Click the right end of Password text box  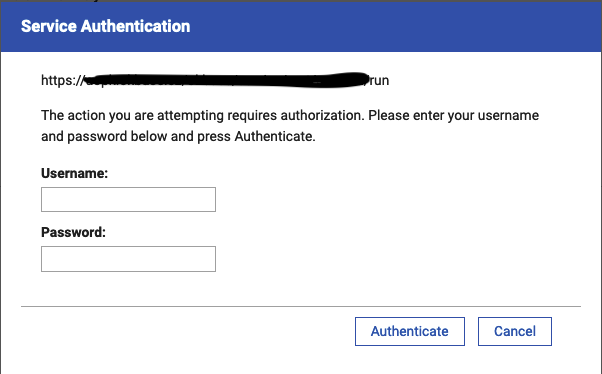click(x=212, y=259)
